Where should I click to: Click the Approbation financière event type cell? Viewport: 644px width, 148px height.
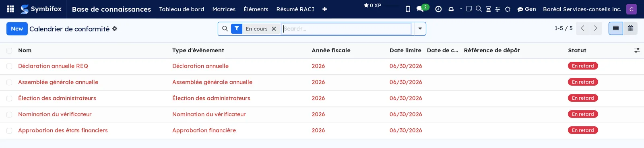click(204, 130)
